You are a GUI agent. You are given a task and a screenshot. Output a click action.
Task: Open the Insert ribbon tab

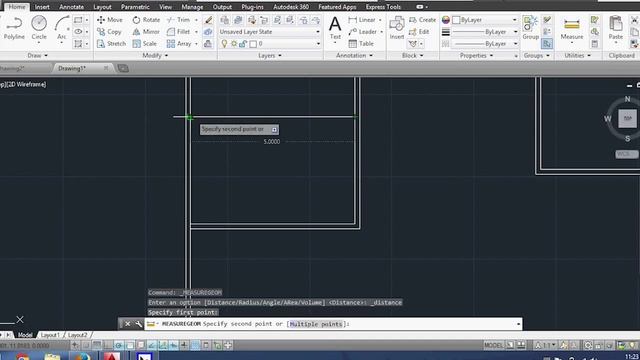42,7
